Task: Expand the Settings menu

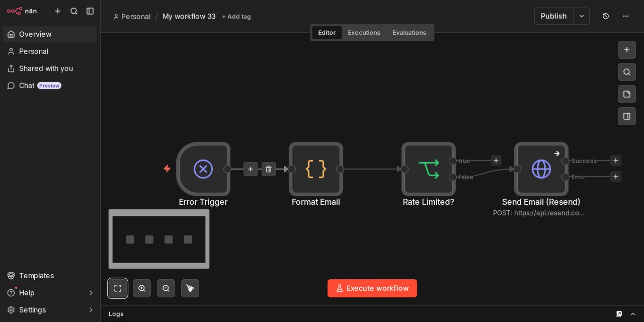Action: 50,310
